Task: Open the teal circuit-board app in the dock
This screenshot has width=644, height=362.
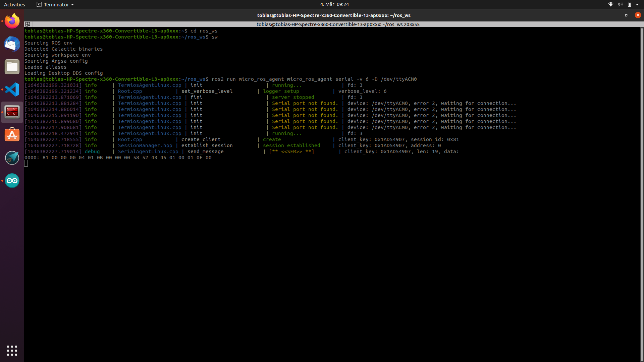Action: click(12, 158)
